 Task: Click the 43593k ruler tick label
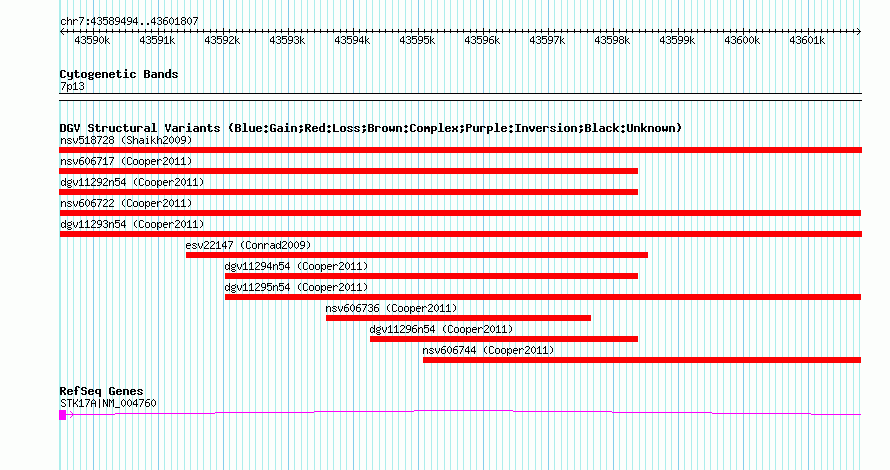tap(287, 41)
